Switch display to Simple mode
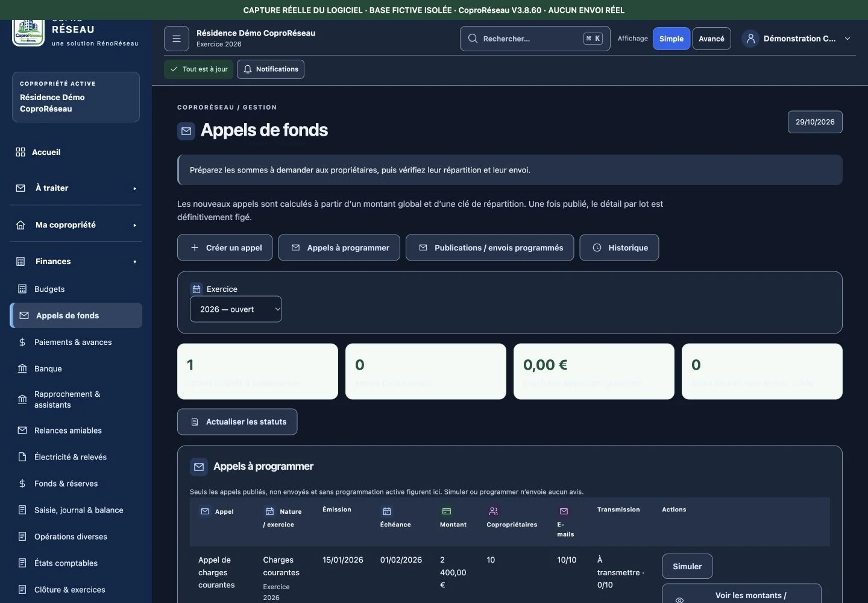 (x=671, y=39)
